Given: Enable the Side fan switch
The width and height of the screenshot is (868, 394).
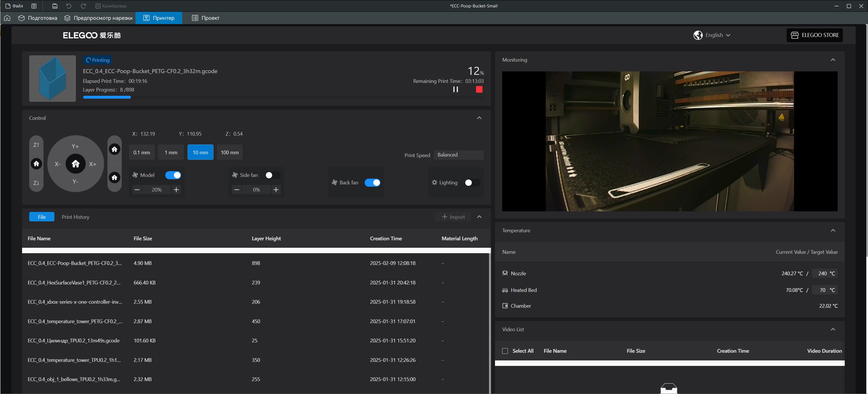Looking at the screenshot, I should [272, 175].
